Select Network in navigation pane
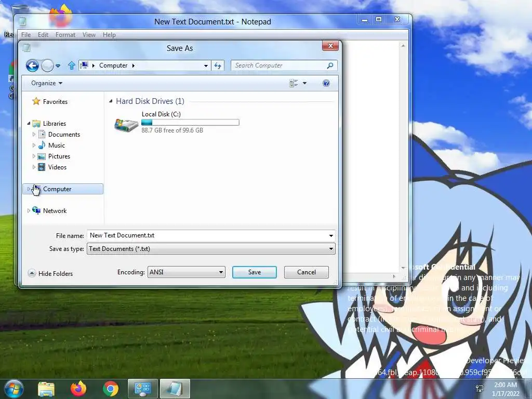 (x=55, y=211)
